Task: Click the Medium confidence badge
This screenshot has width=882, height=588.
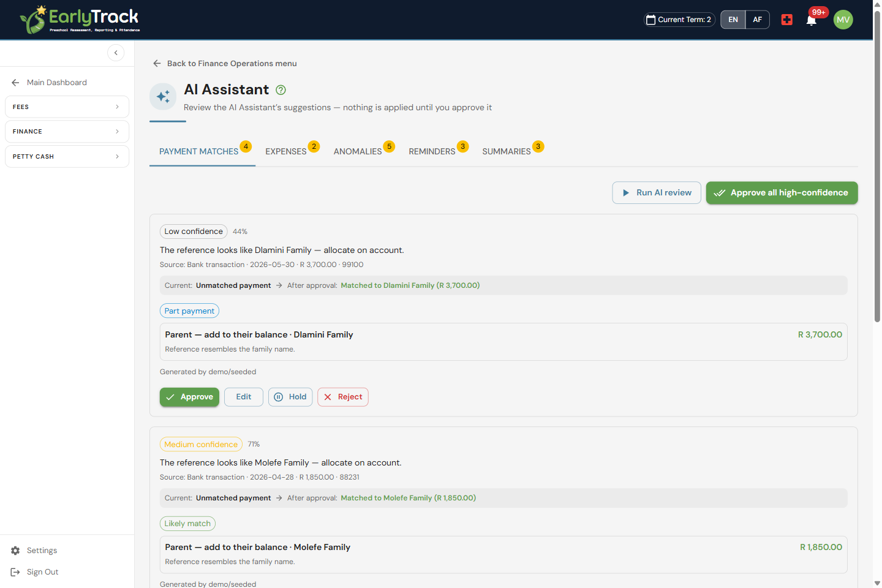Action: (201, 444)
